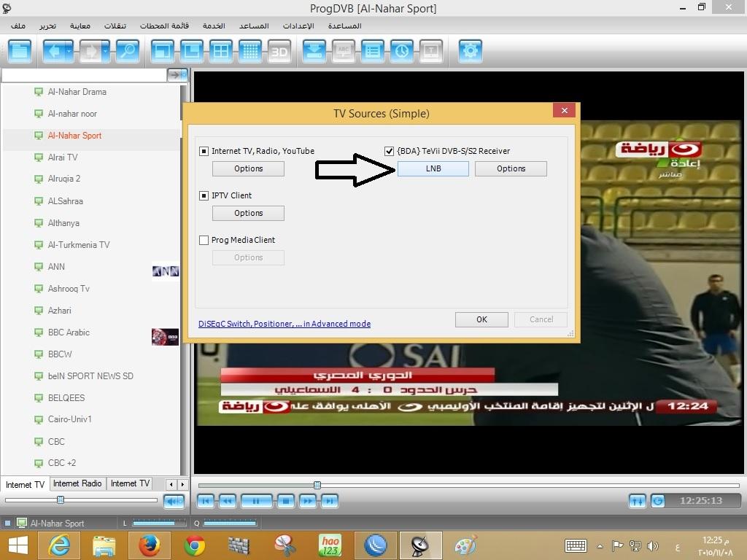Open the system tray volume control
The height and width of the screenshot is (560, 747).
click(653, 545)
